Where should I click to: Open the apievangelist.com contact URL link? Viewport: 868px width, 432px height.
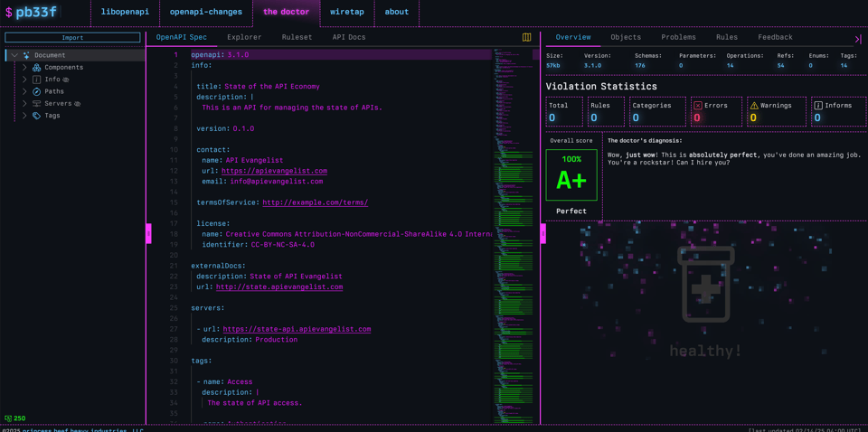(274, 171)
